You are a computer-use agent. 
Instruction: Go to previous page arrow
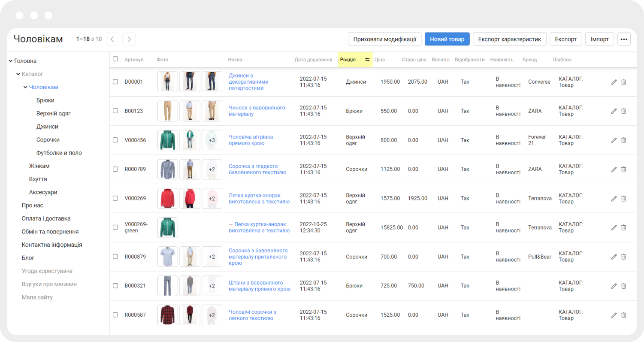click(x=112, y=39)
